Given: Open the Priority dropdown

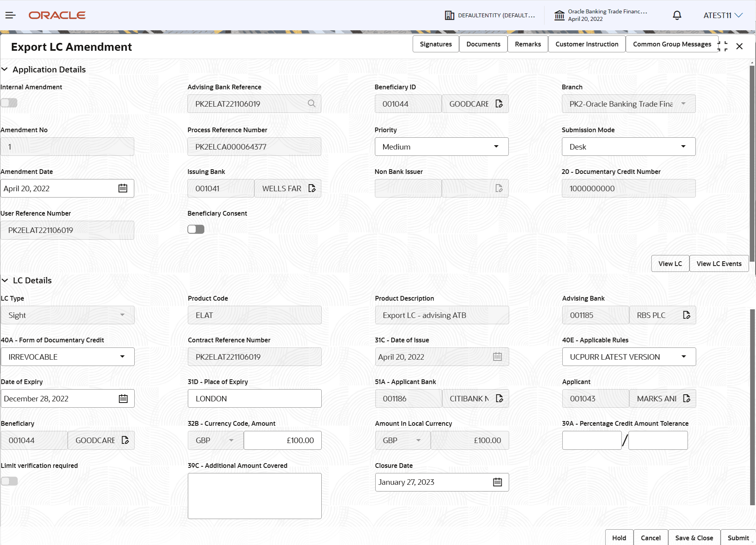Looking at the screenshot, I should [x=441, y=147].
